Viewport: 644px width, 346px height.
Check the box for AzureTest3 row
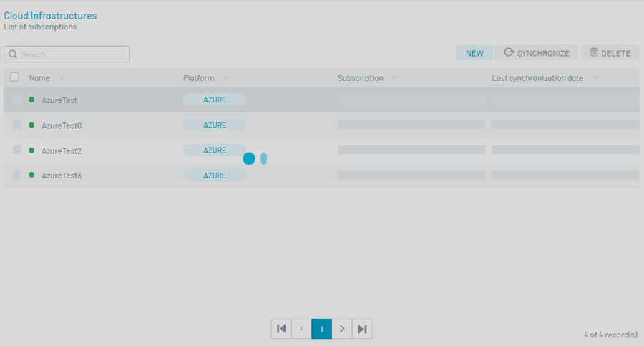16,175
